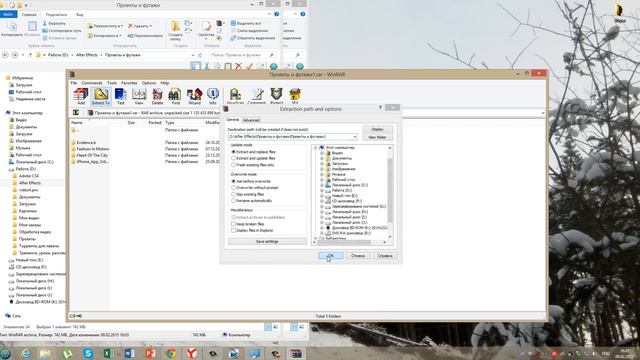Click the View icon in WinRAR toolbar
The image size is (640, 360).
point(139,96)
